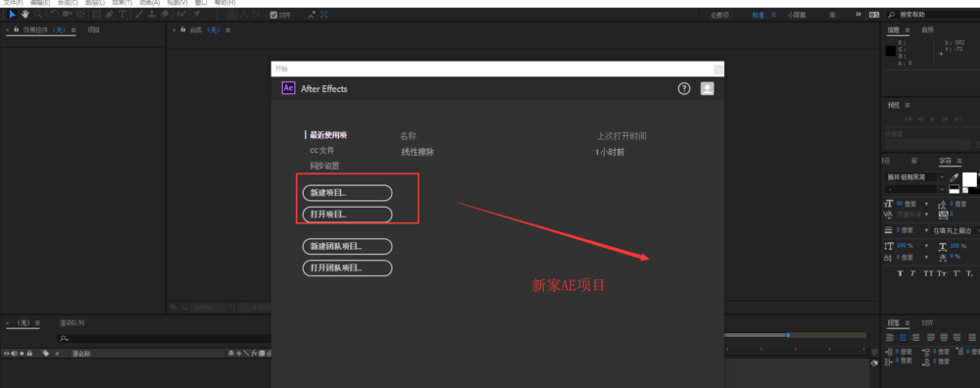
Task: Switch to the 对齐 panel tab
Action: (927, 323)
